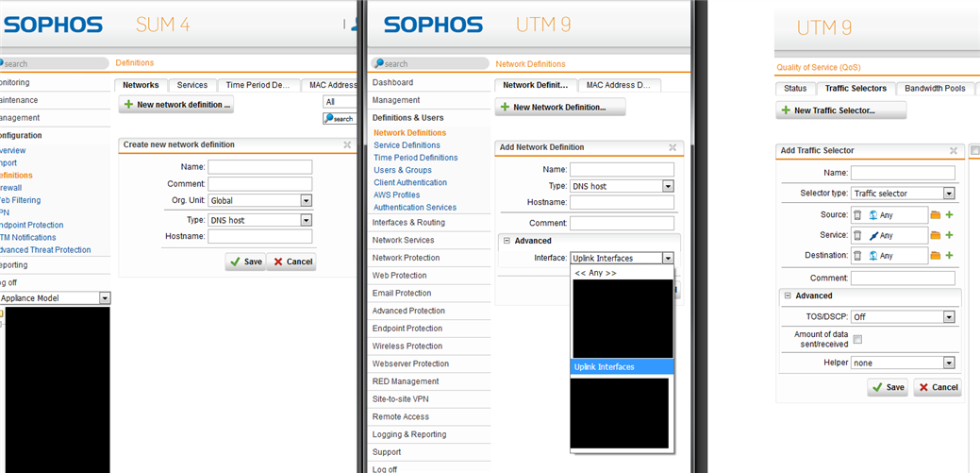980x473 pixels.
Task: Click trash icon in Source field
Action: pos(857,215)
